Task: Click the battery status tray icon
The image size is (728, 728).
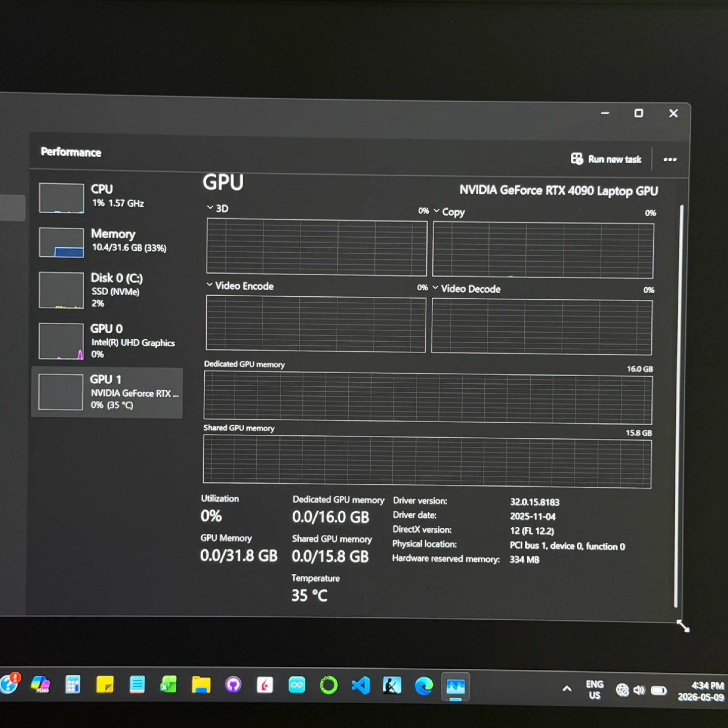Action: click(x=659, y=691)
